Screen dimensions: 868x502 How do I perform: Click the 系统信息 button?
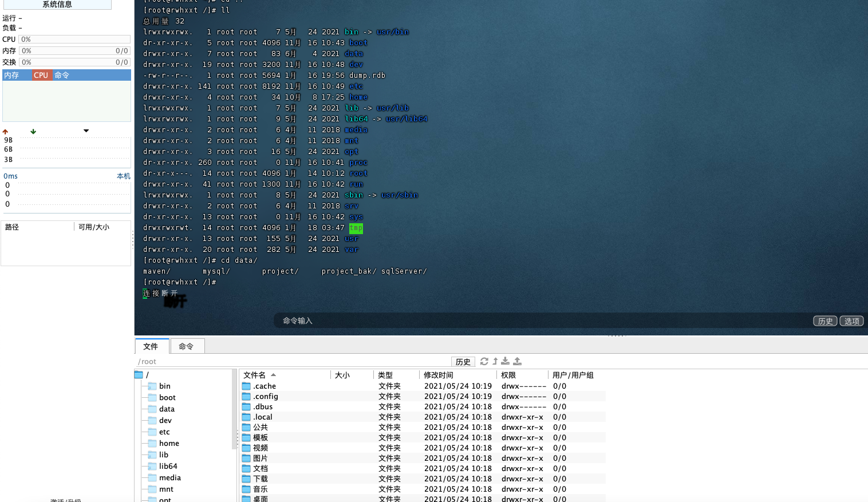click(57, 5)
